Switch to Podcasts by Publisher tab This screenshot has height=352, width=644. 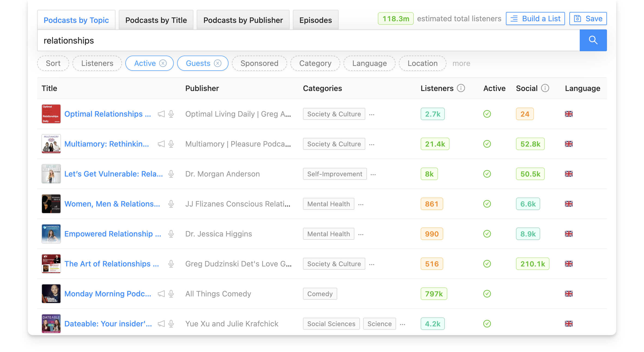click(243, 20)
